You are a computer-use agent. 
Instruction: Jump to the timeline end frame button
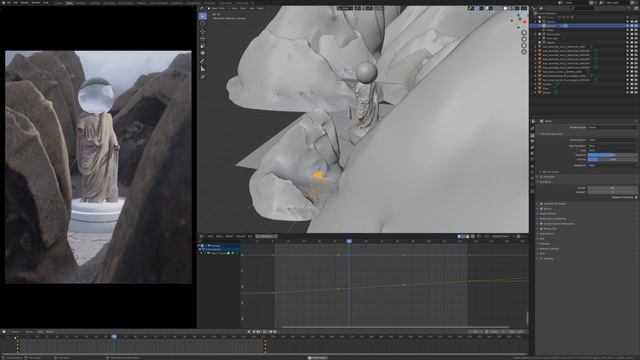[275, 332]
